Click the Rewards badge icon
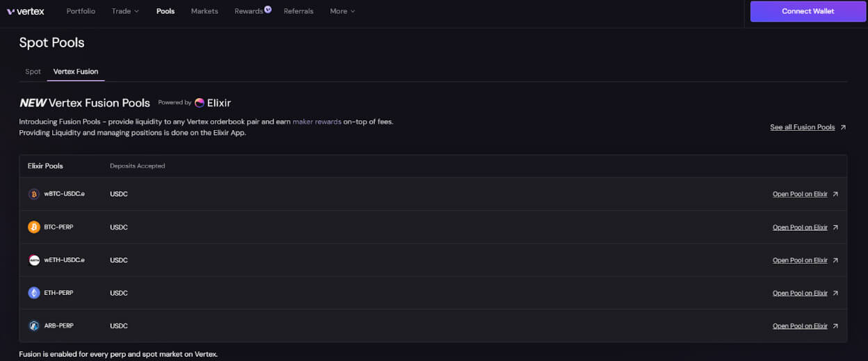868x361 pixels. [x=268, y=9]
